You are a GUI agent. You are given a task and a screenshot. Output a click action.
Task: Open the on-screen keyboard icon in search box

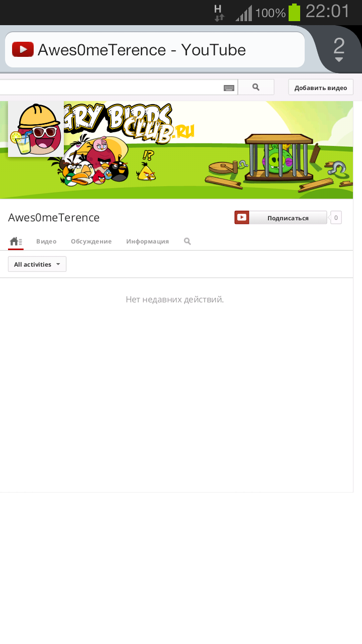pyautogui.click(x=229, y=88)
